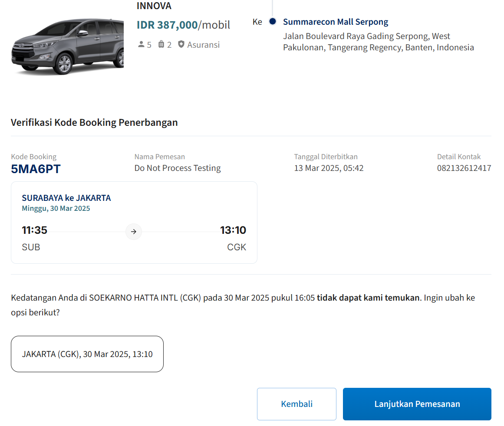Screen dimensions: 504x426
Task: Click the contact number 082132612417
Action: pos(464,168)
